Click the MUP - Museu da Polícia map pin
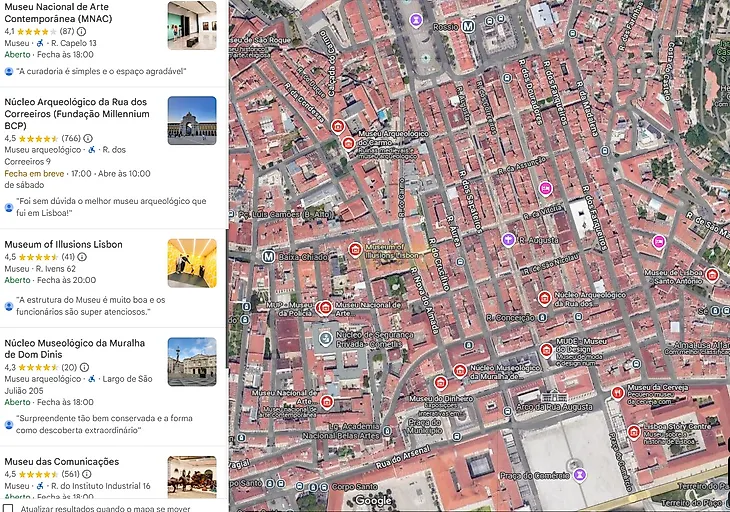 pos(320,307)
